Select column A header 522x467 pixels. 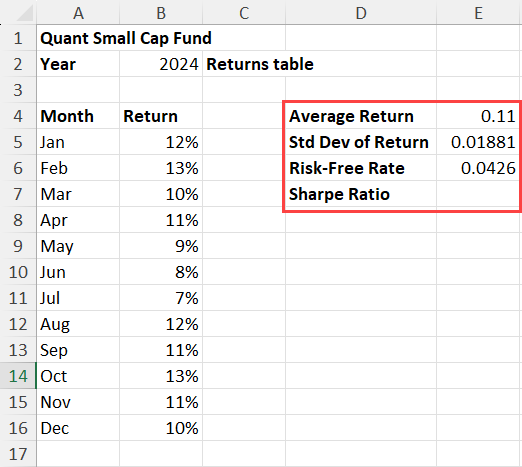pyautogui.click(x=78, y=13)
